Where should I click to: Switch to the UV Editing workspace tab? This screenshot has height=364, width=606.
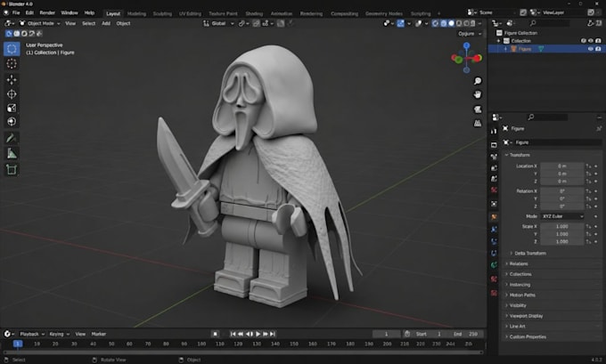pyautogui.click(x=190, y=13)
